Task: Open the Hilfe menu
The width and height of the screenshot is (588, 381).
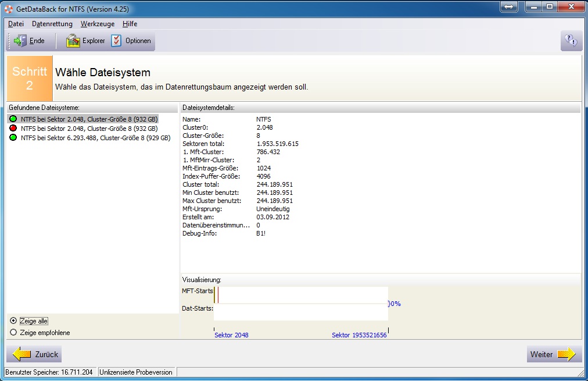Action: click(x=130, y=24)
